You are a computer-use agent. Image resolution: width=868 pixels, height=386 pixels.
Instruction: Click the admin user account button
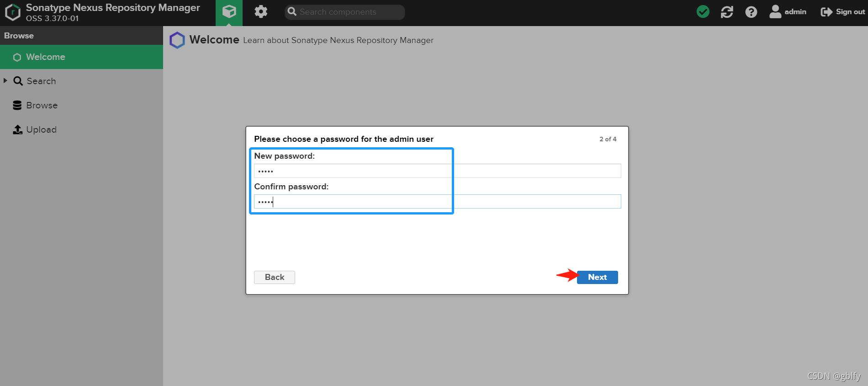pyautogui.click(x=788, y=12)
